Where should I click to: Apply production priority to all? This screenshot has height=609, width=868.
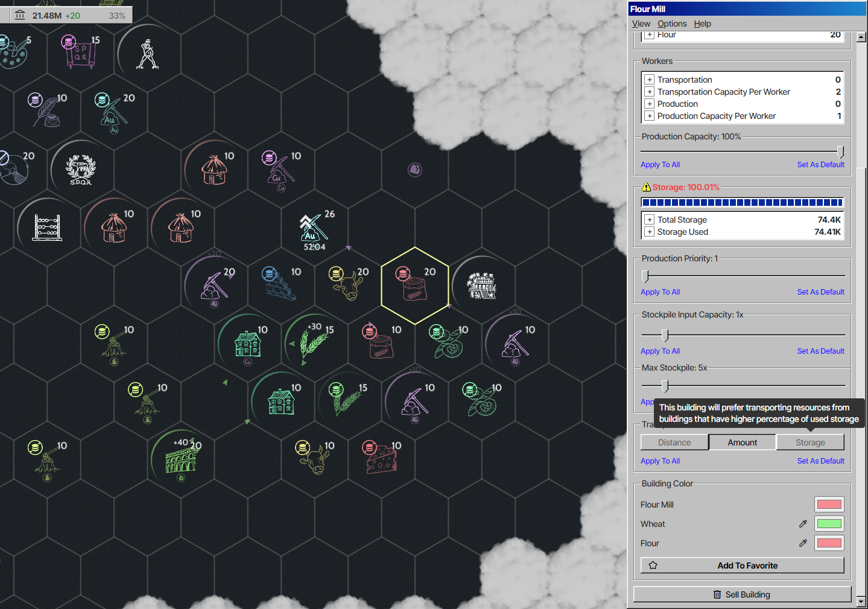coord(660,292)
